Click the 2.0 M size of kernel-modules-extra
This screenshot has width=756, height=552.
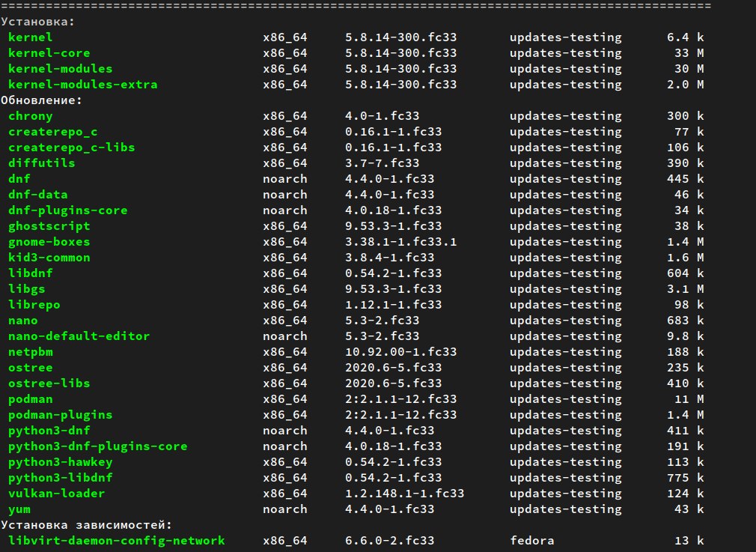point(686,85)
